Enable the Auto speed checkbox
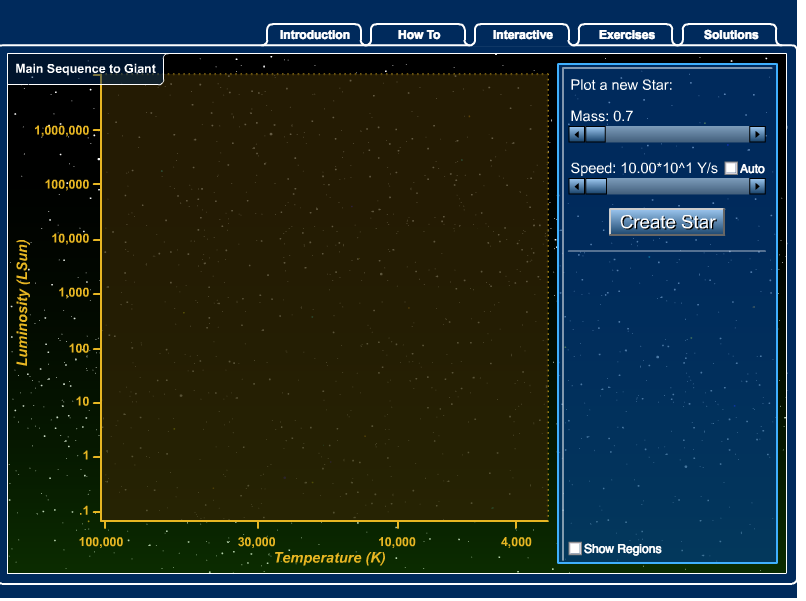 click(730, 168)
